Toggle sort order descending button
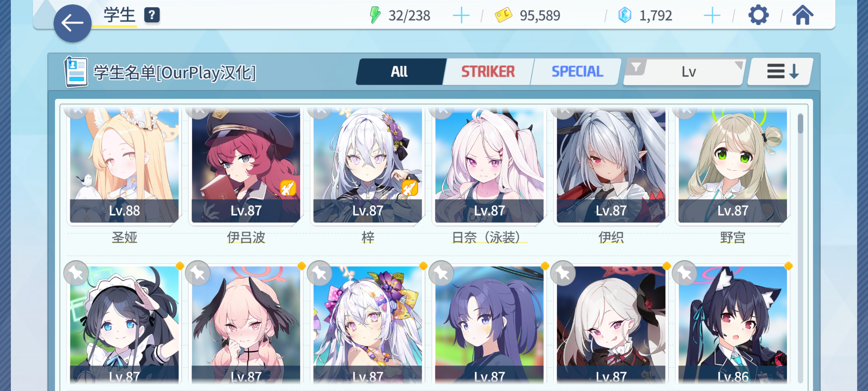 [780, 71]
